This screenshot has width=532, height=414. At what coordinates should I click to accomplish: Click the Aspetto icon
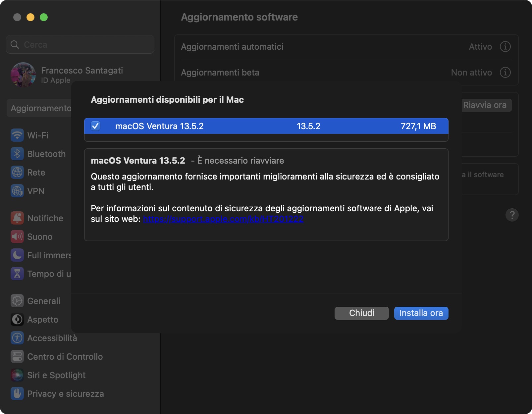pos(17,319)
